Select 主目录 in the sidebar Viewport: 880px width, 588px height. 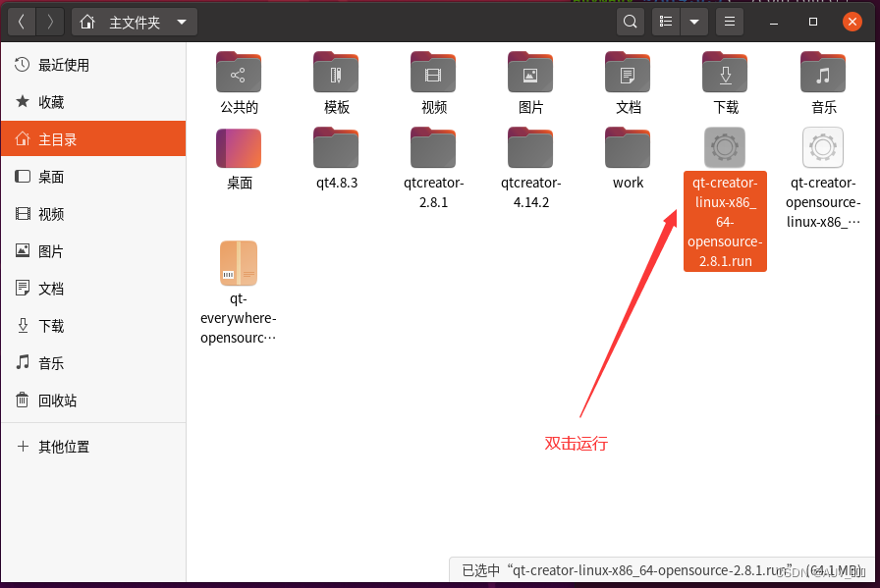93,138
